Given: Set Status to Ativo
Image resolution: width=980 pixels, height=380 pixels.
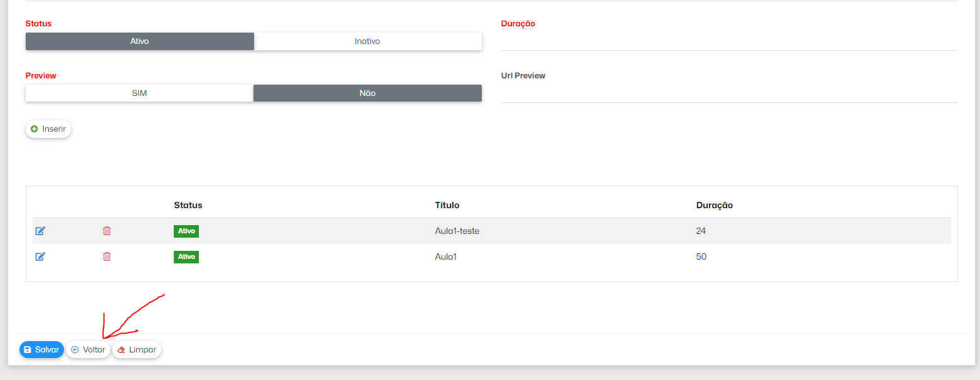Looking at the screenshot, I should tap(139, 41).
